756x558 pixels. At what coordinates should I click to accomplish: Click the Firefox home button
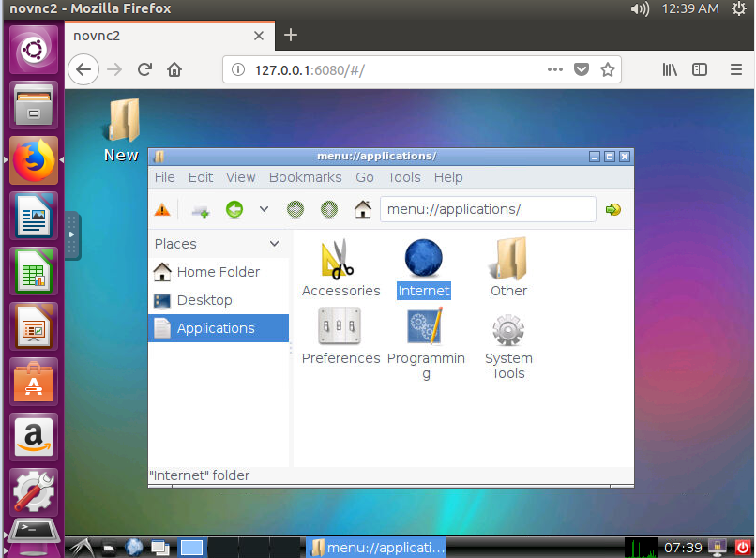(174, 70)
